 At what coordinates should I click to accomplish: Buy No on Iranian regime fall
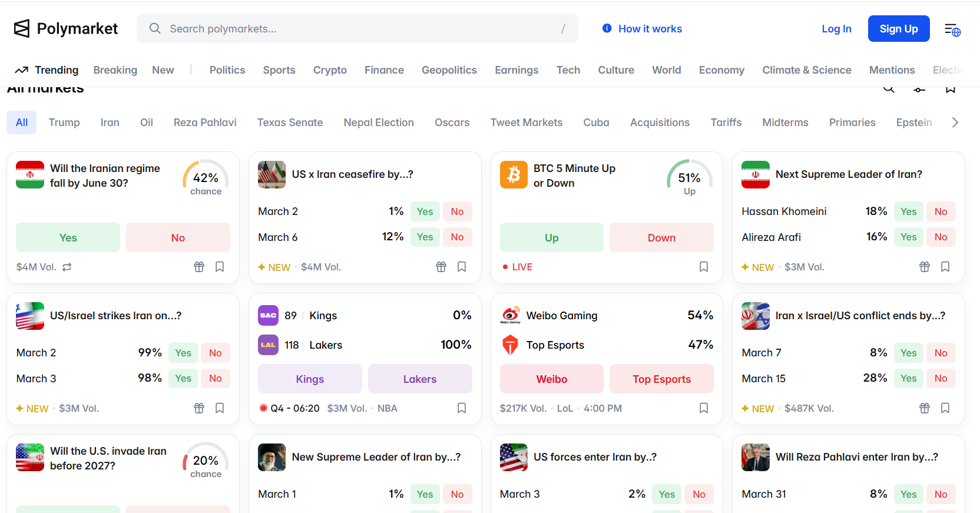coord(178,237)
